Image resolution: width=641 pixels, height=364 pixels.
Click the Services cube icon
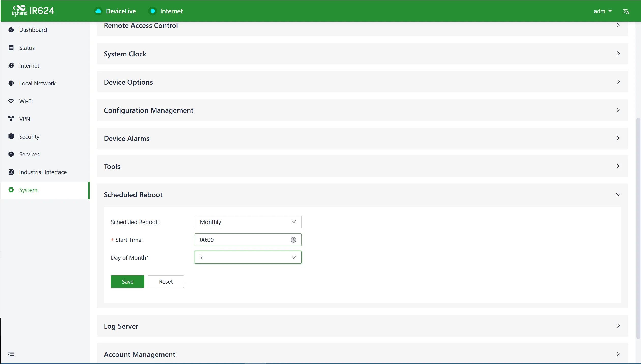click(x=11, y=154)
